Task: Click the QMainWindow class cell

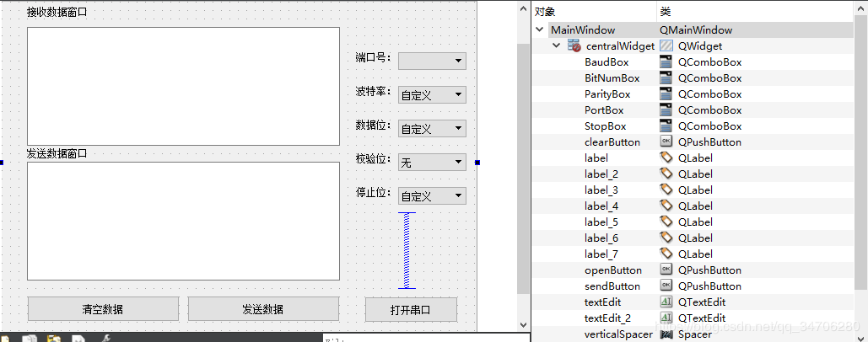Action: pos(696,29)
